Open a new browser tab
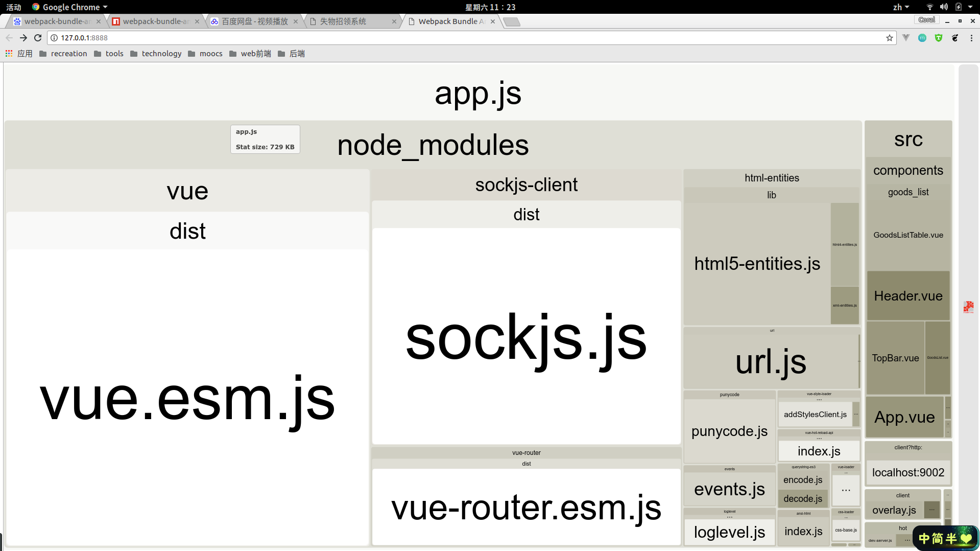 pos(512,21)
